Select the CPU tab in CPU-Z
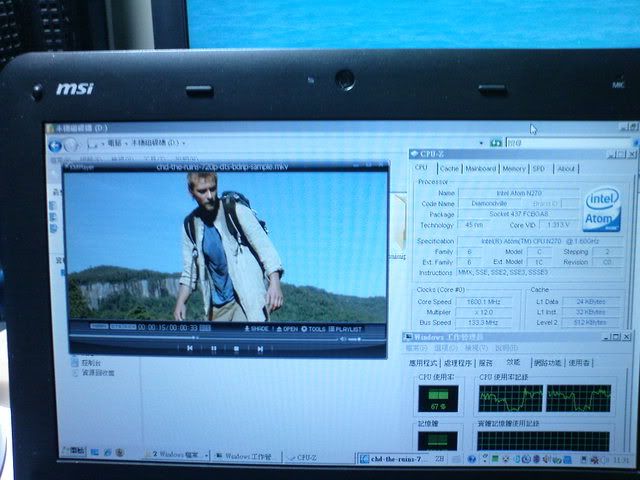 tap(421, 168)
